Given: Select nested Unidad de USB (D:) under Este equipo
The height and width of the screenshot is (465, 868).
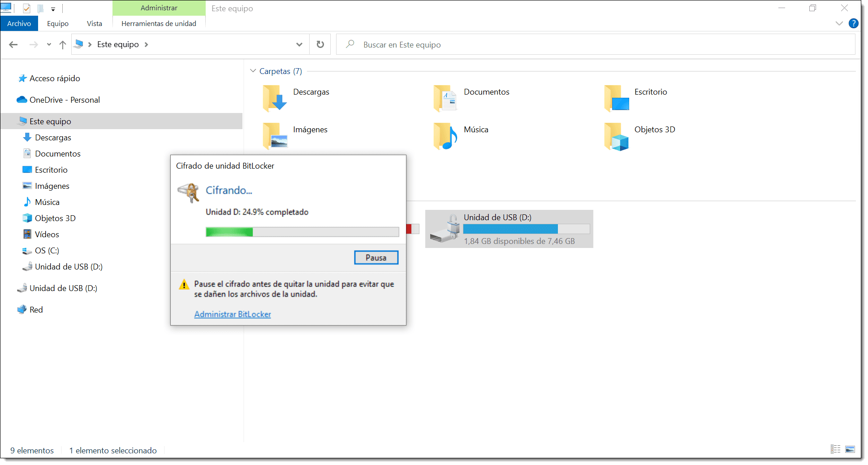Looking at the screenshot, I should click(x=69, y=267).
